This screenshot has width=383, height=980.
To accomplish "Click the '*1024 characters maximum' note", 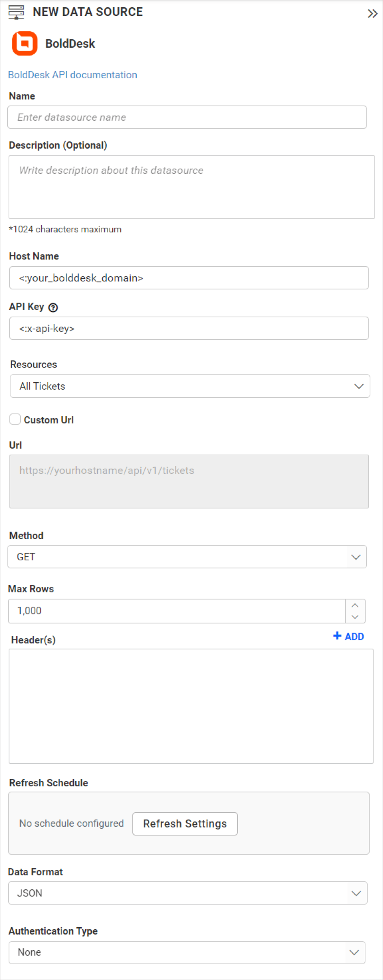I will pyautogui.click(x=65, y=229).
